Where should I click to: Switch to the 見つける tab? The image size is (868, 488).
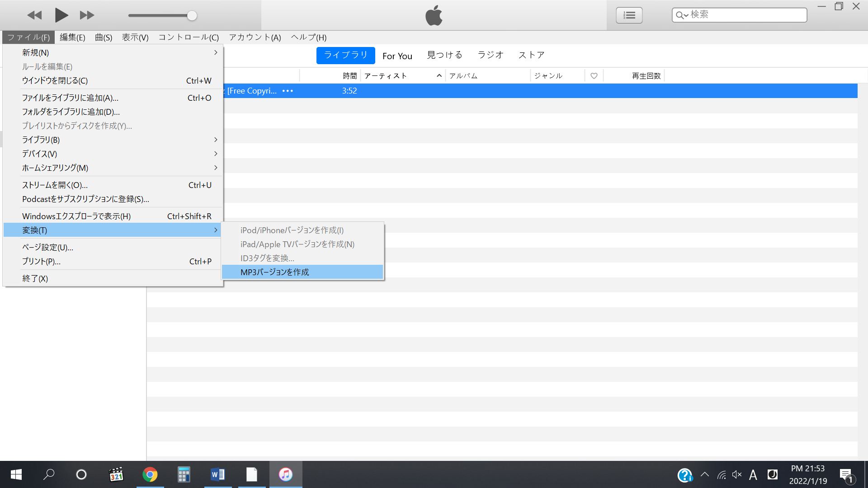coord(445,55)
